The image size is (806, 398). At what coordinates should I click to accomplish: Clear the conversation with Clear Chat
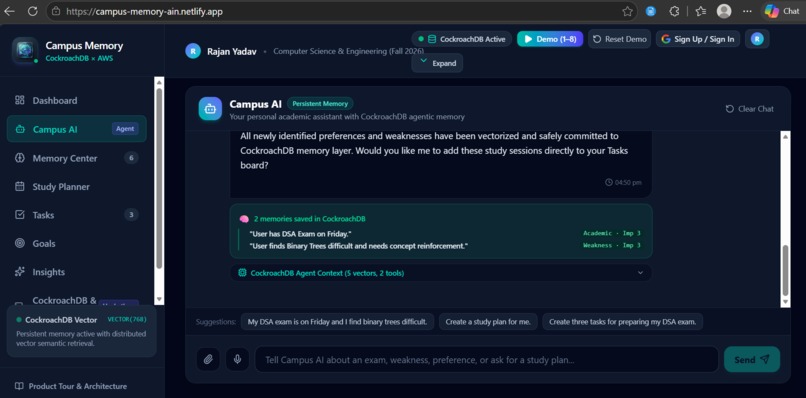coord(749,108)
